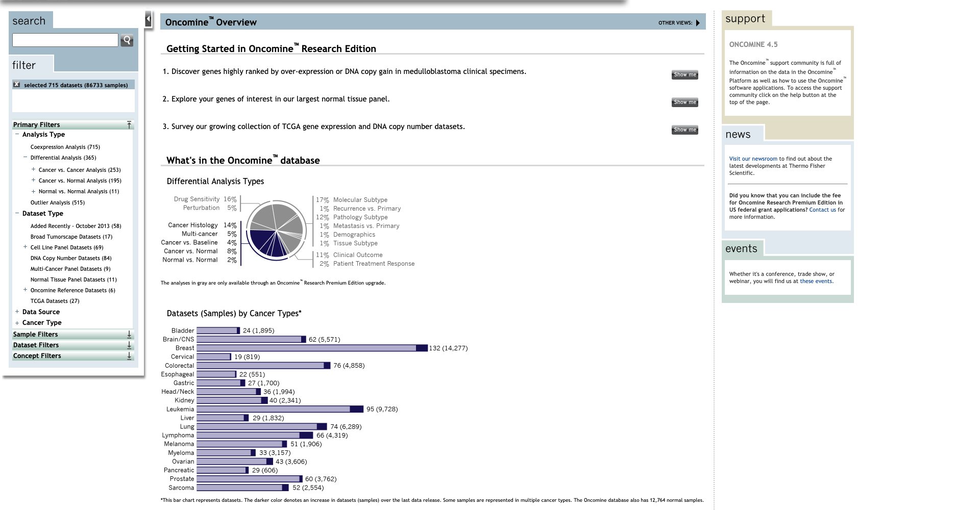This screenshot has width=980, height=510.
Task: Click the Differential Analysis pie chart
Action: [x=276, y=230]
